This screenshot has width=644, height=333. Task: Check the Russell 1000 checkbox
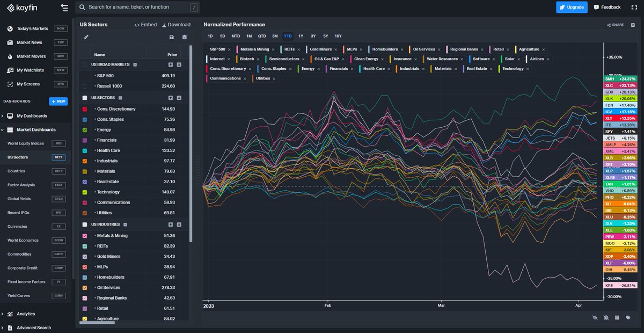point(85,86)
